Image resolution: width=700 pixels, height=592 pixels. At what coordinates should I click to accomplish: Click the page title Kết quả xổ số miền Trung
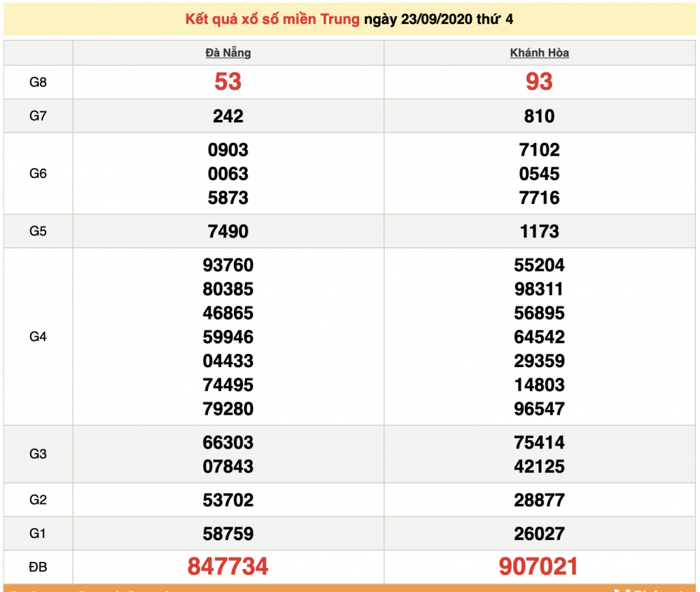coord(269,20)
